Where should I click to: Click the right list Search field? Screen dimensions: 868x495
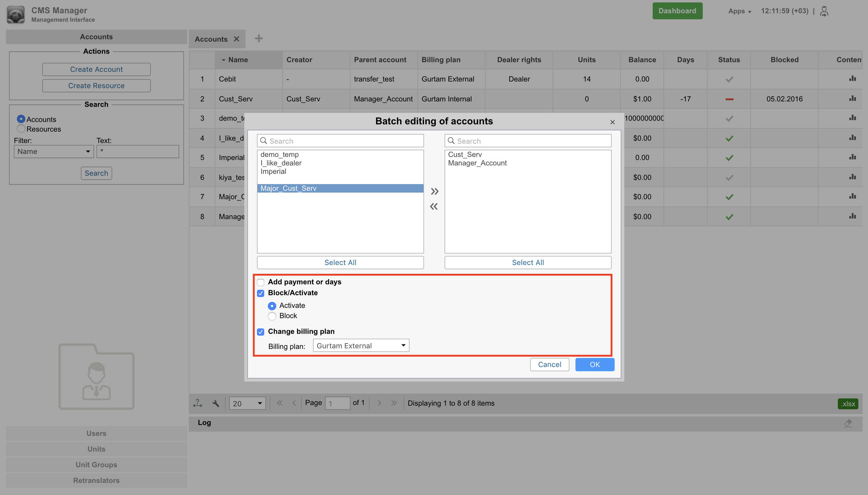coord(527,141)
